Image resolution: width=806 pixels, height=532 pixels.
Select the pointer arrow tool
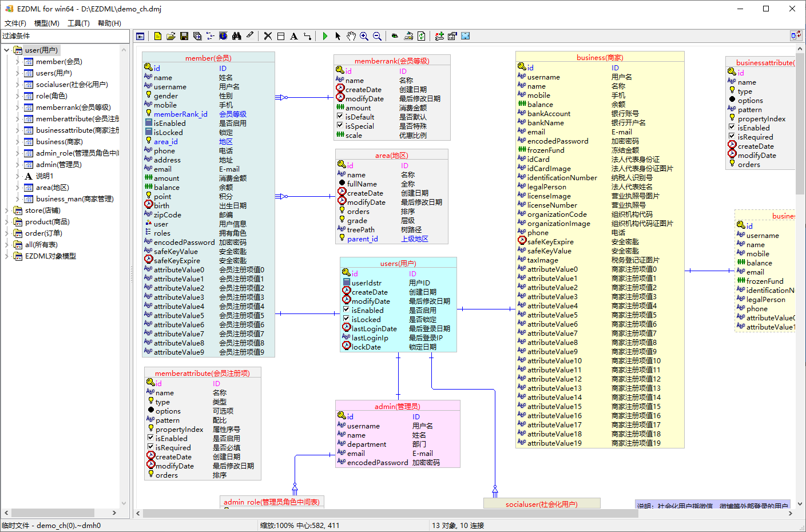(338, 36)
